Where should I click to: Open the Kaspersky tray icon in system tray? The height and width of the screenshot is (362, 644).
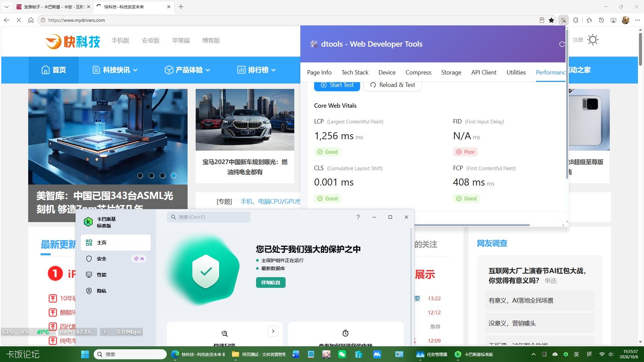coord(566,354)
